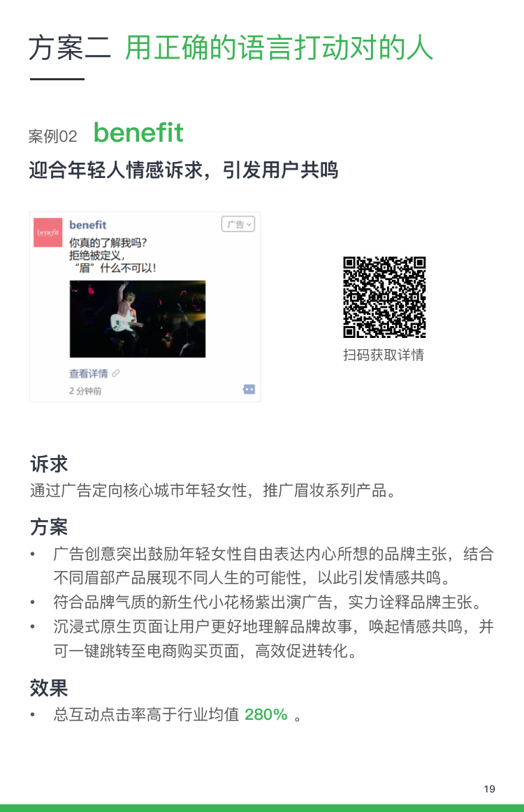Click the 效果 section heading
Screen dimensions: 524x812
[49, 688]
